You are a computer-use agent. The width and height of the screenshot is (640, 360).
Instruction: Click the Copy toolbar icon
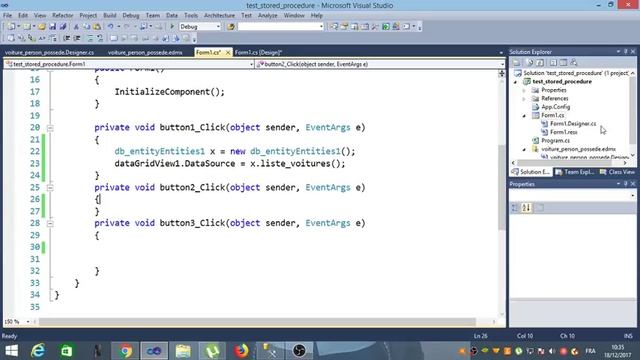coord(87,27)
